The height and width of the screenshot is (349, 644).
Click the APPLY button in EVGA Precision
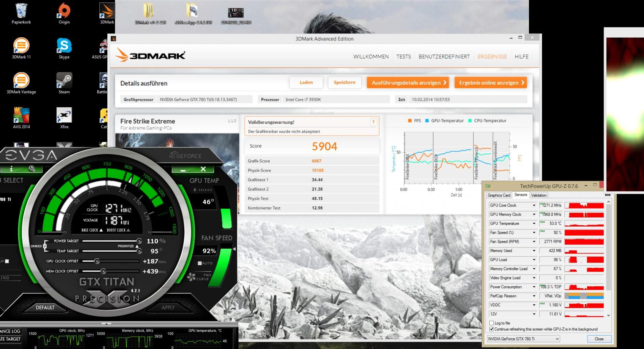168,307
